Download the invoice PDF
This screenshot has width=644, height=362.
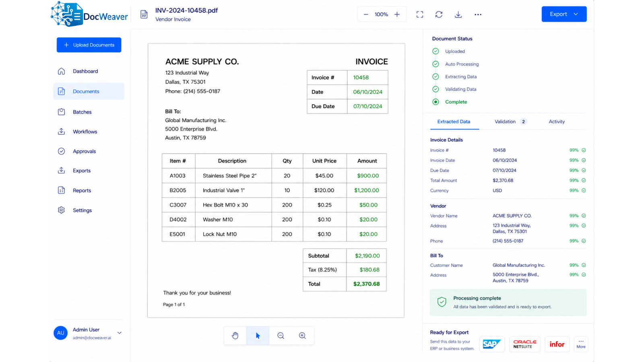[458, 14]
